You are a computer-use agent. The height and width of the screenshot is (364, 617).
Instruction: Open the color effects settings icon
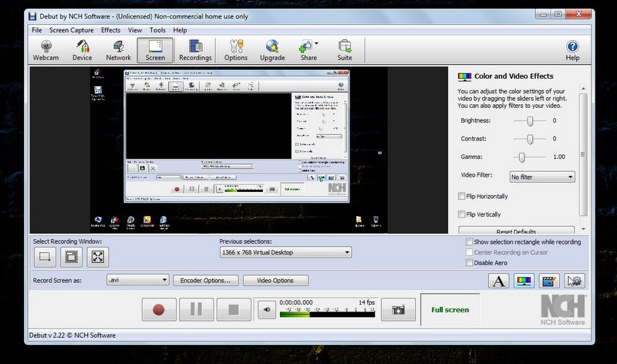pos(524,281)
